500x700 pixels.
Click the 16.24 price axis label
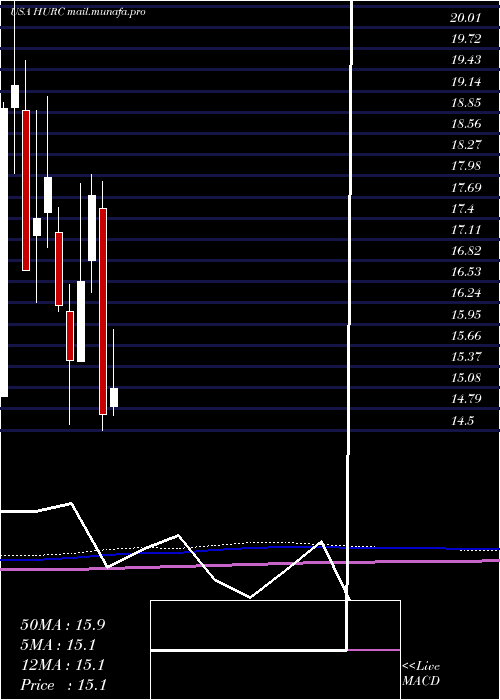(466, 293)
